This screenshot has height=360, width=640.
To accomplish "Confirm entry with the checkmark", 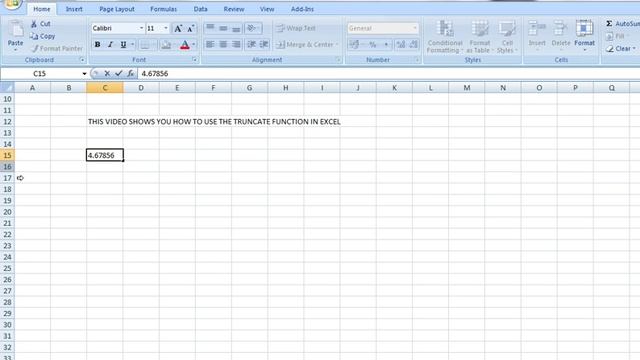I will pyautogui.click(x=119, y=74).
